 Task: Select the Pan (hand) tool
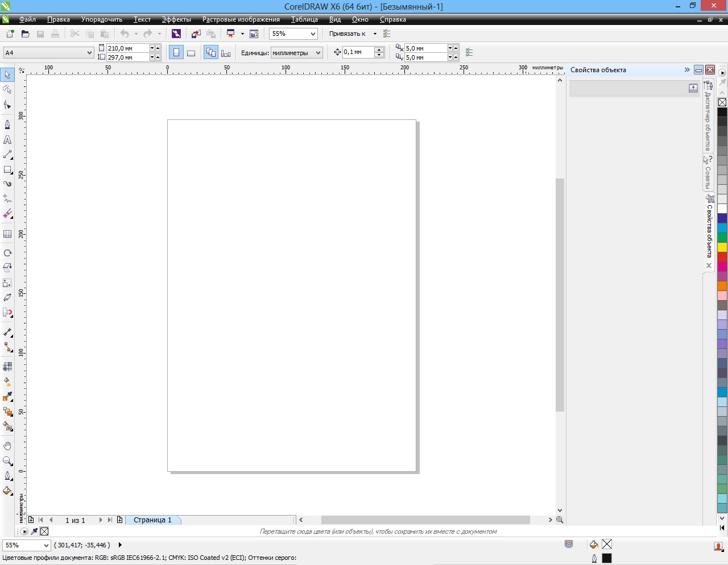(7, 446)
